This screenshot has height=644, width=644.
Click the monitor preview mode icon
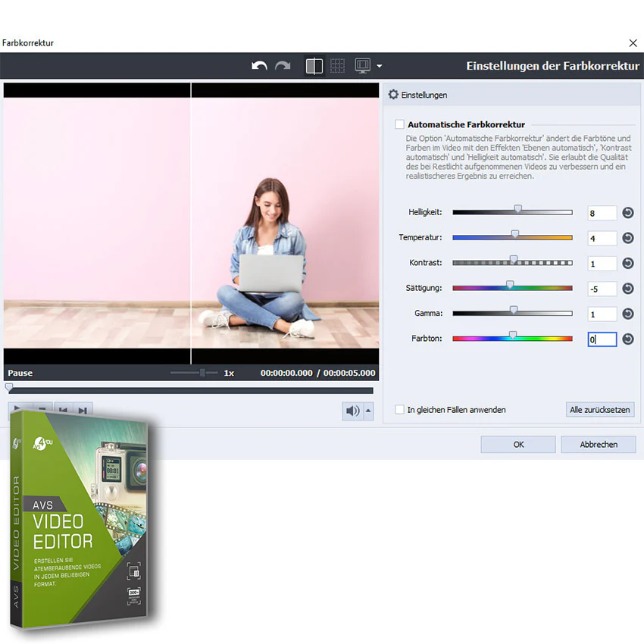click(363, 66)
